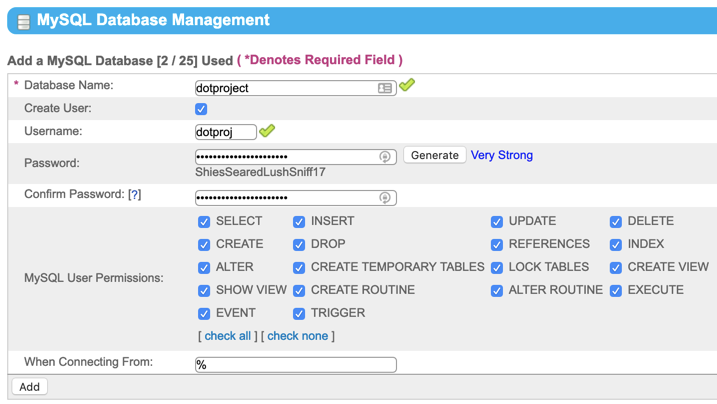
Task: Uncheck the EXECUTE permission checkbox
Action: point(616,291)
